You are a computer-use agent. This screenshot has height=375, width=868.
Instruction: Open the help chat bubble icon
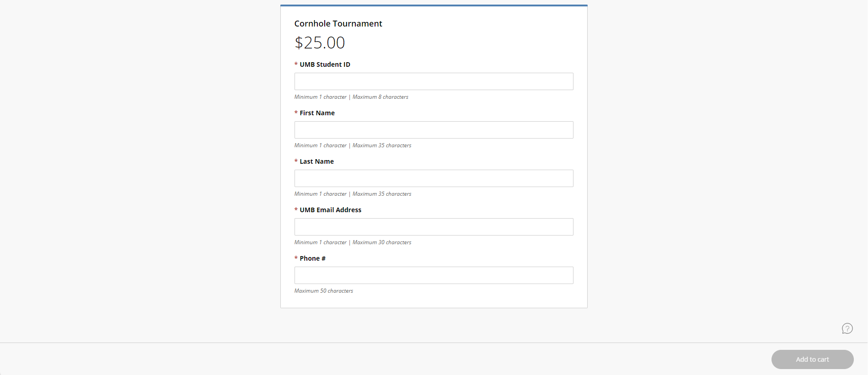847,328
